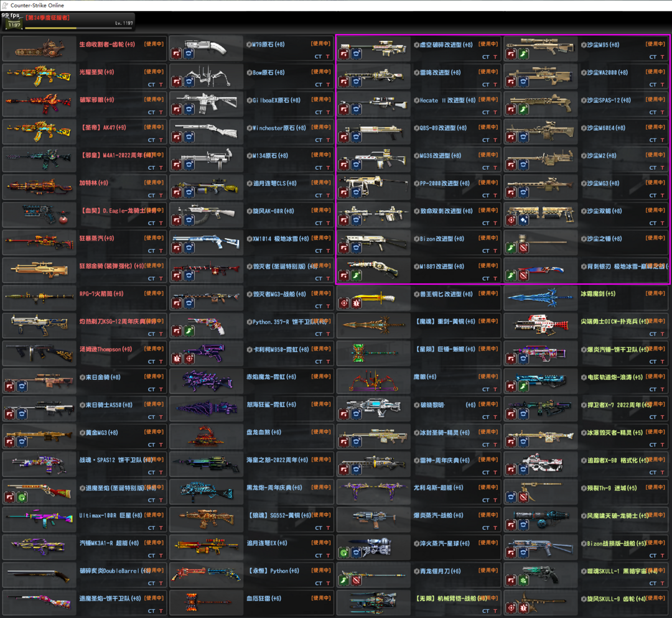Click the red crosshair badge on 沙尘双蝎
The width and height of the screenshot is (672, 618).
(x=511, y=221)
